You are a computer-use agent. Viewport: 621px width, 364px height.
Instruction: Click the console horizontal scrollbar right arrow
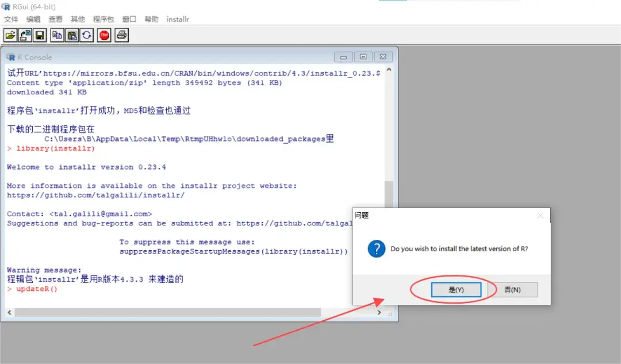(379, 313)
